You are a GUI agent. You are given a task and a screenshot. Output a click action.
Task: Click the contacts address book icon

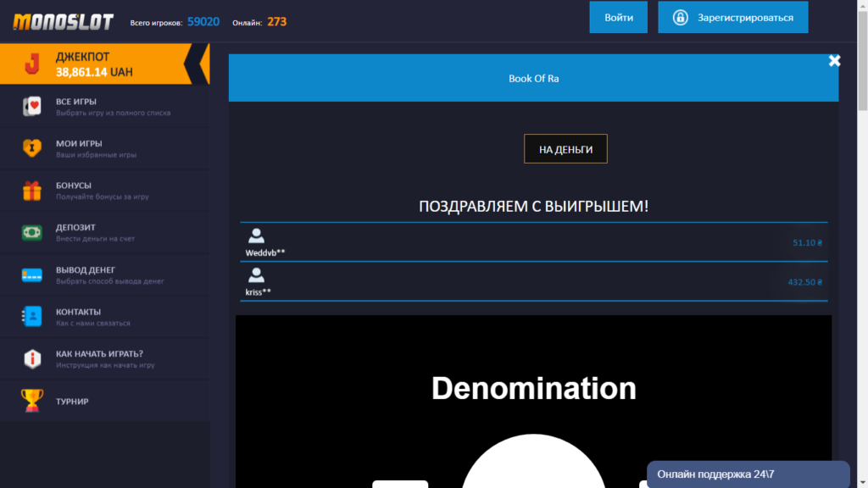[32, 317]
